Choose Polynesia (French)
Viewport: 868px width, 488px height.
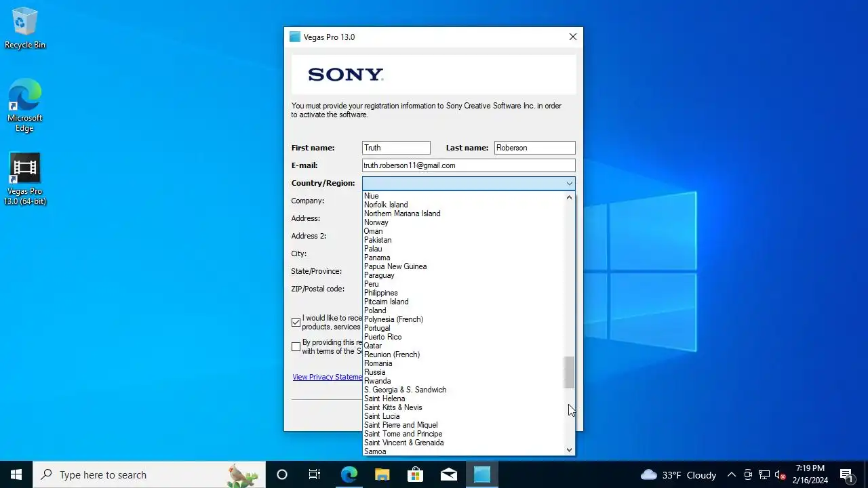463,319
